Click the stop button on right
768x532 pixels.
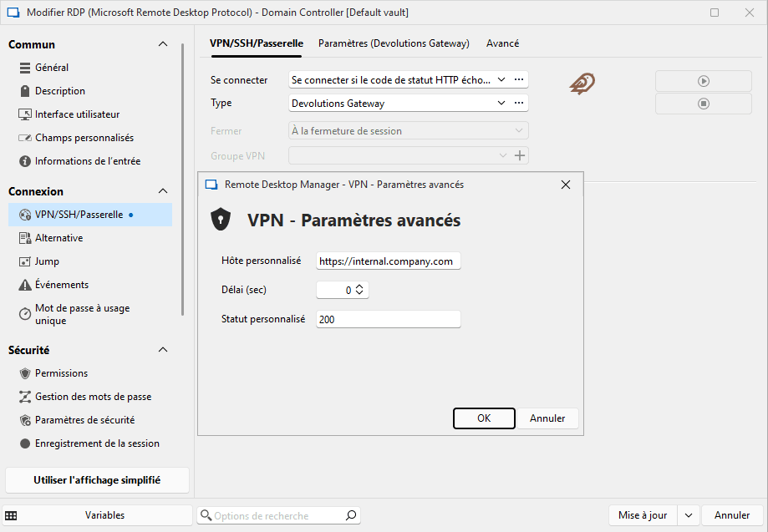pos(704,104)
